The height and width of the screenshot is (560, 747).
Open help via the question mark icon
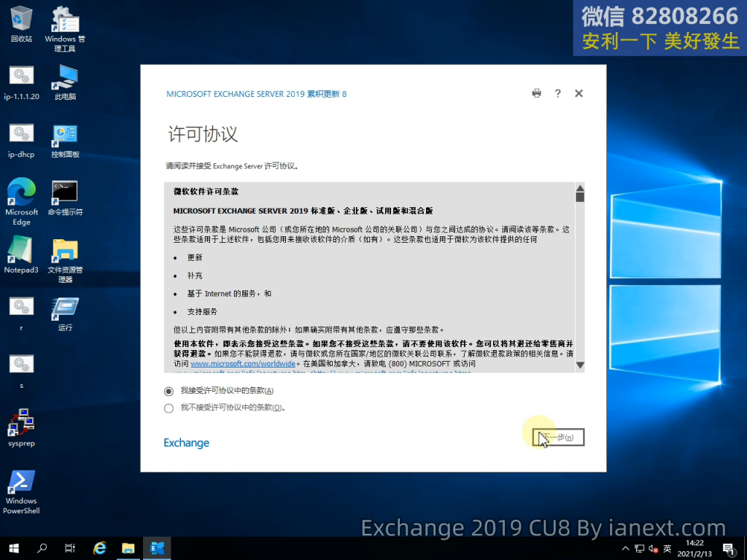click(557, 93)
